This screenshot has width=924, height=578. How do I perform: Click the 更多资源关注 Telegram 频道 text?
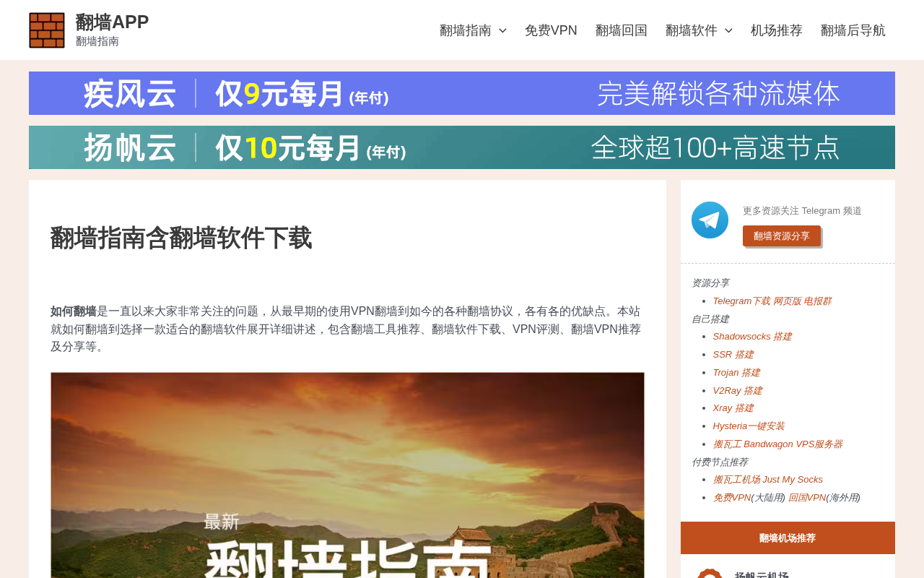pos(802,211)
